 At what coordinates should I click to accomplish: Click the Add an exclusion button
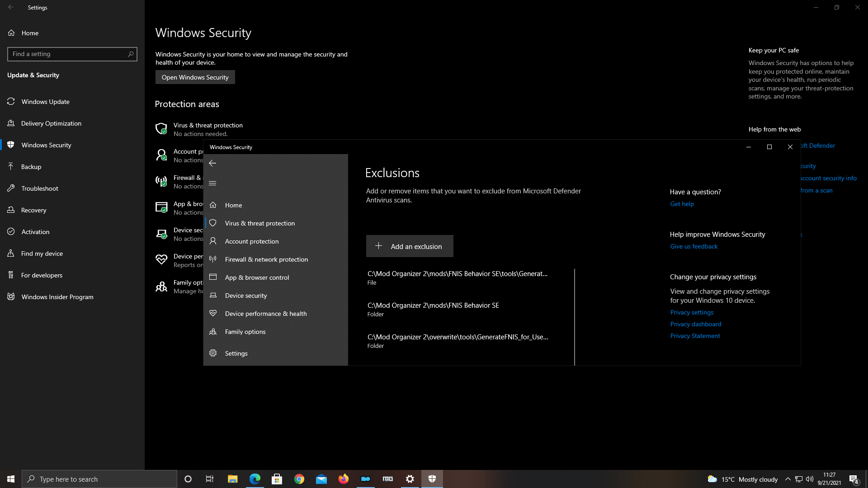tap(410, 246)
